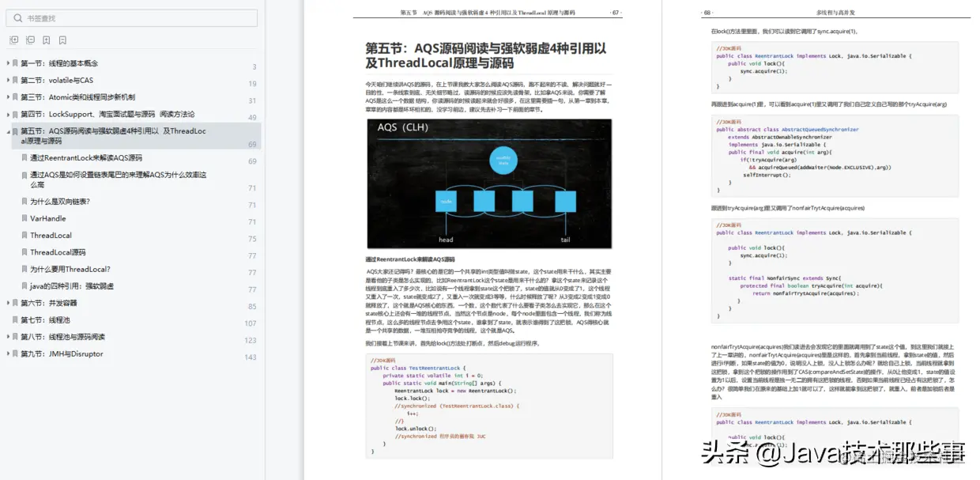Expand the 第一节:线程的基本概念 bookmark
This screenshot has height=480, width=980.
click(7, 63)
